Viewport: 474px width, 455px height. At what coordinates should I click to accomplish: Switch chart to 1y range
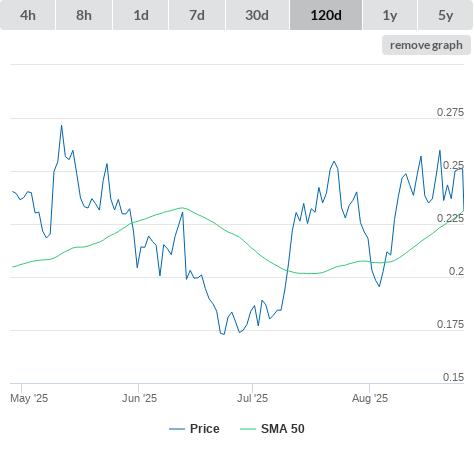point(390,15)
